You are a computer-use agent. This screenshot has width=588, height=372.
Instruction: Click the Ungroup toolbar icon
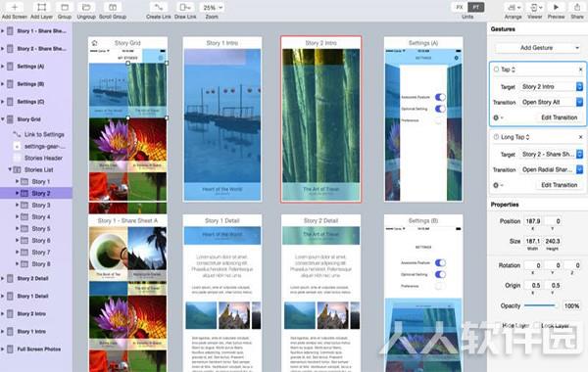point(86,7)
